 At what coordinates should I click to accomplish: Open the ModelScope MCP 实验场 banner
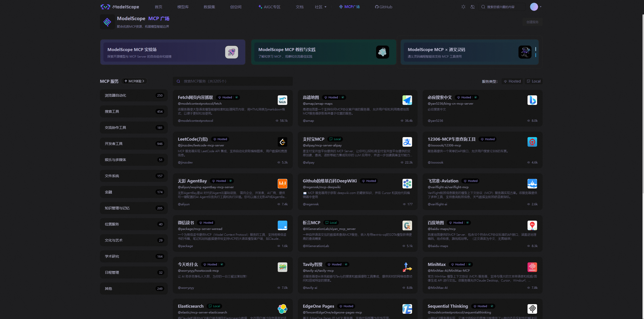tap(173, 52)
